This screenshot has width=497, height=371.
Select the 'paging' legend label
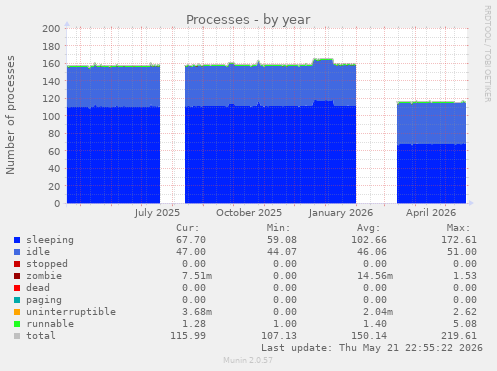tap(44, 300)
